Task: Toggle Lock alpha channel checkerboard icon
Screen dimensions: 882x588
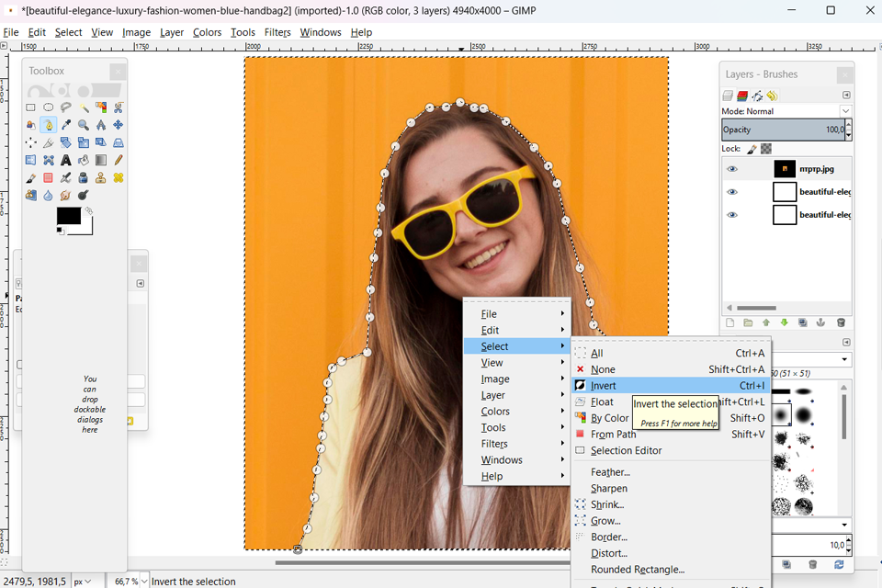Action: click(765, 149)
